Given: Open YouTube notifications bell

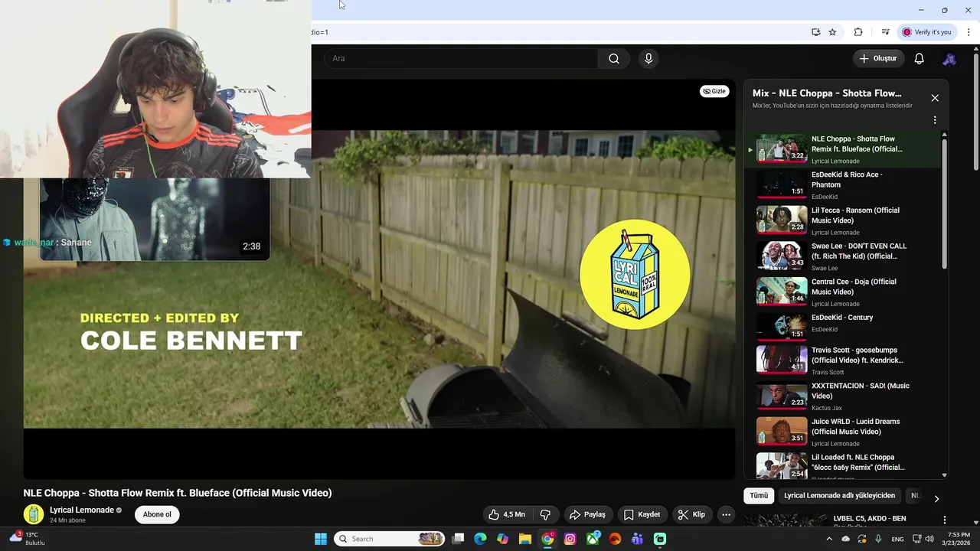Looking at the screenshot, I should click(x=920, y=59).
